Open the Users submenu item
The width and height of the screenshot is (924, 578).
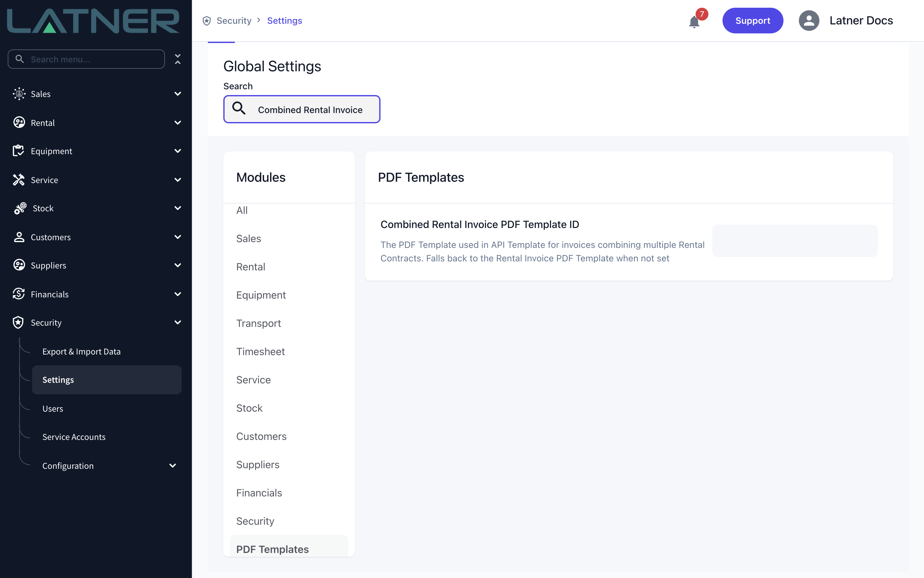[x=53, y=409]
